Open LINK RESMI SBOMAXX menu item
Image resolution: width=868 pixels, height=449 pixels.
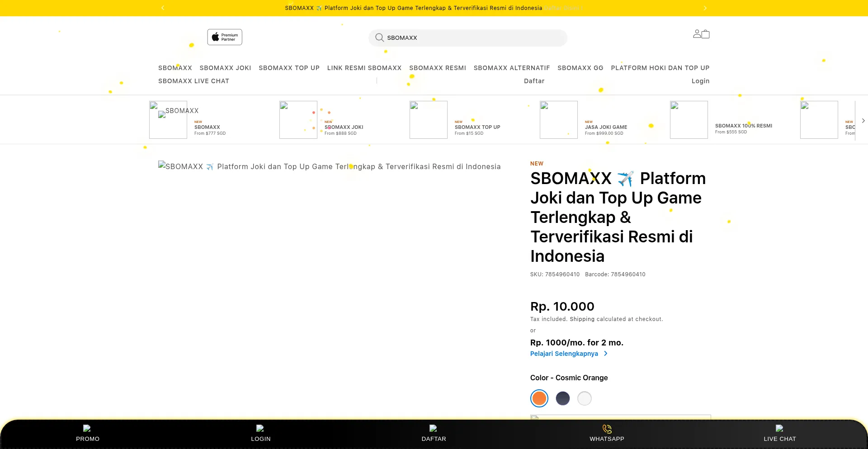click(364, 68)
